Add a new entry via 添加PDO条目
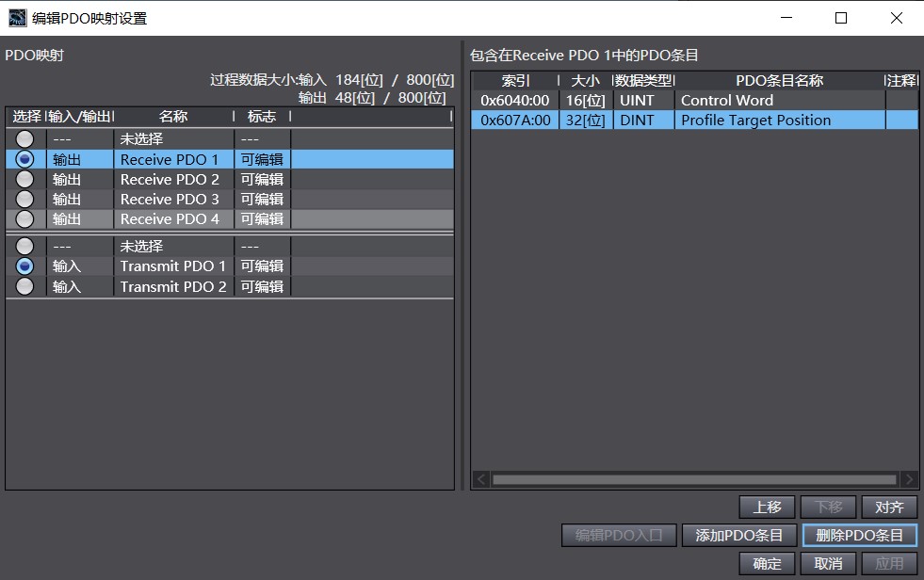Image resolution: width=924 pixels, height=580 pixels. [x=738, y=535]
